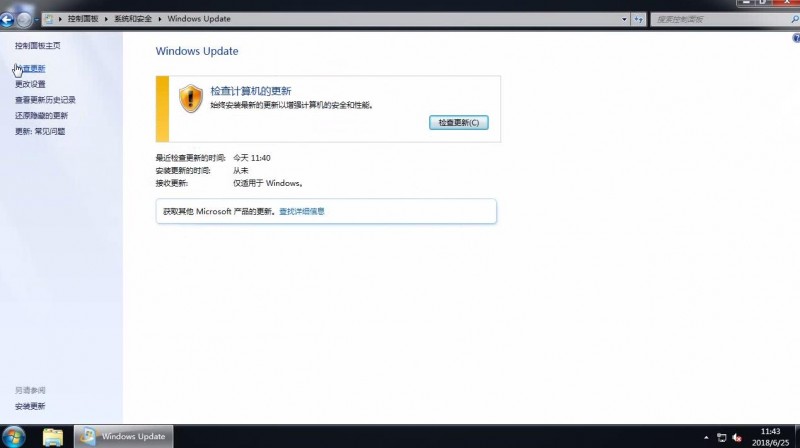
Task: Click the address bar refresh icon
Action: pyautogui.click(x=639, y=19)
